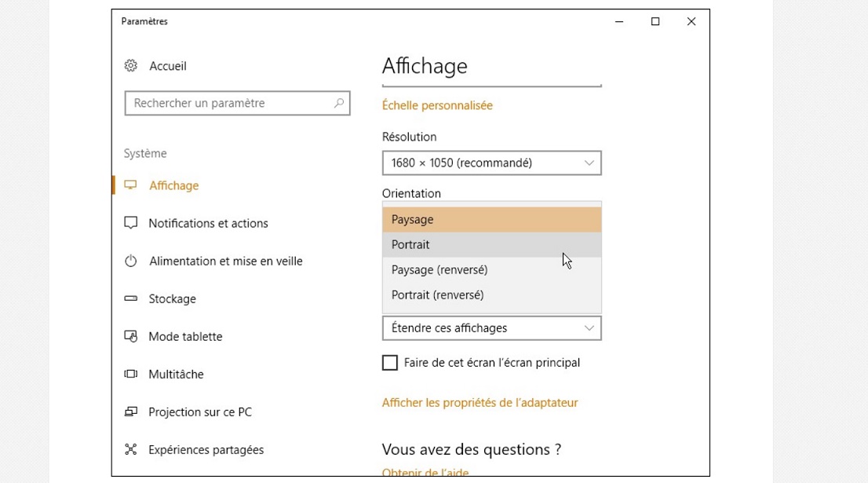868x483 pixels.
Task: Click Afficher les propriétés de l'adaptateur
Action: 480,402
